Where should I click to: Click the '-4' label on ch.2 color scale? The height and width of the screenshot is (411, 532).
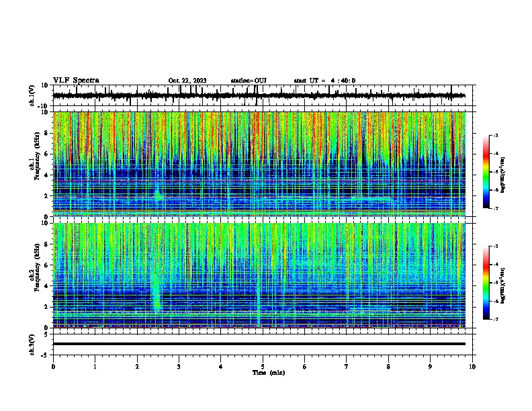pos(495,265)
